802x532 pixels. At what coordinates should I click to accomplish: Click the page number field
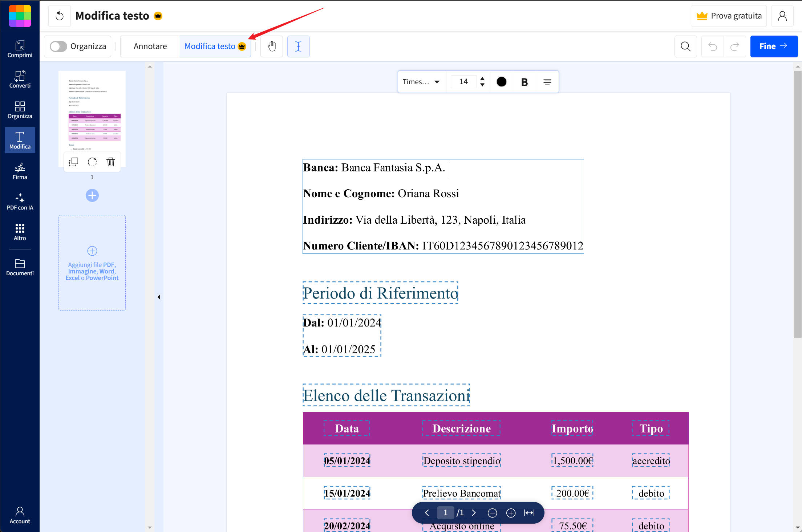click(445, 513)
